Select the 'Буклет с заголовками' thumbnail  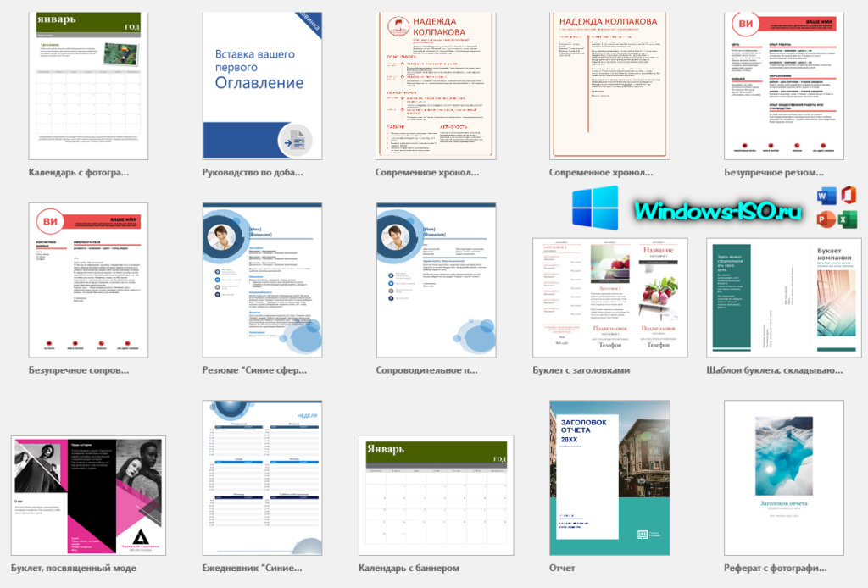pyautogui.click(x=610, y=297)
